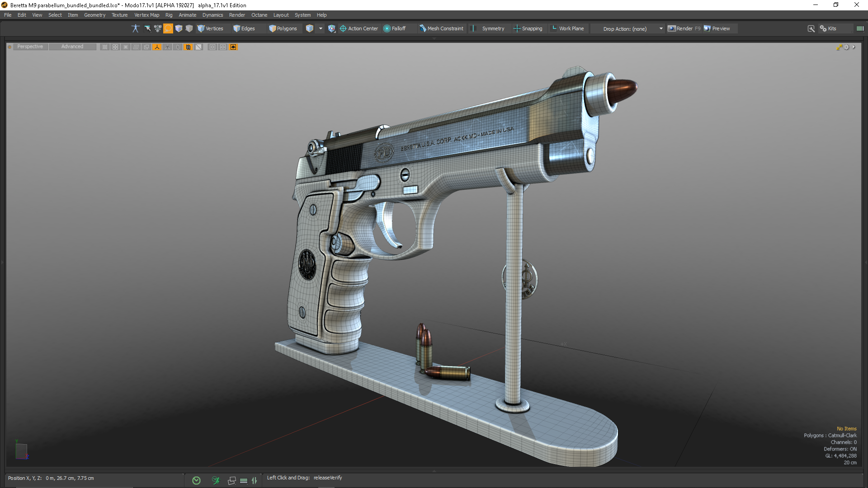868x488 pixels.
Task: Toggle Symmetry on
Action: click(x=488, y=28)
